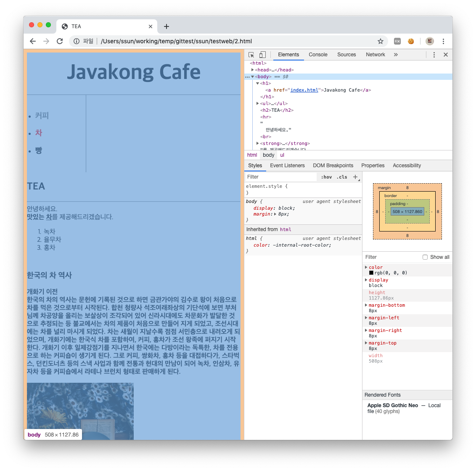476x471 pixels.
Task: Activate the element inspector picker icon
Action: coord(251,55)
